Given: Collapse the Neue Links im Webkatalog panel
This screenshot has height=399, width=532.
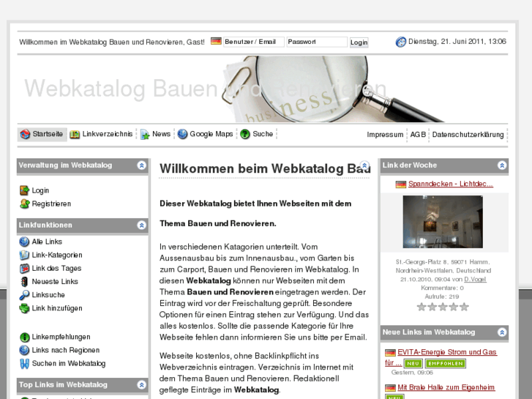Looking at the screenshot, I should click(x=502, y=332).
